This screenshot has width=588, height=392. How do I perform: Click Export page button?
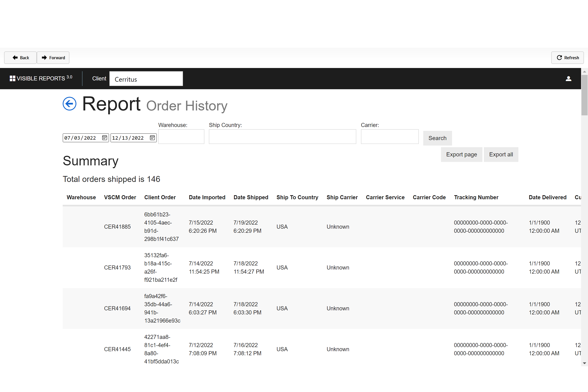[461, 154]
